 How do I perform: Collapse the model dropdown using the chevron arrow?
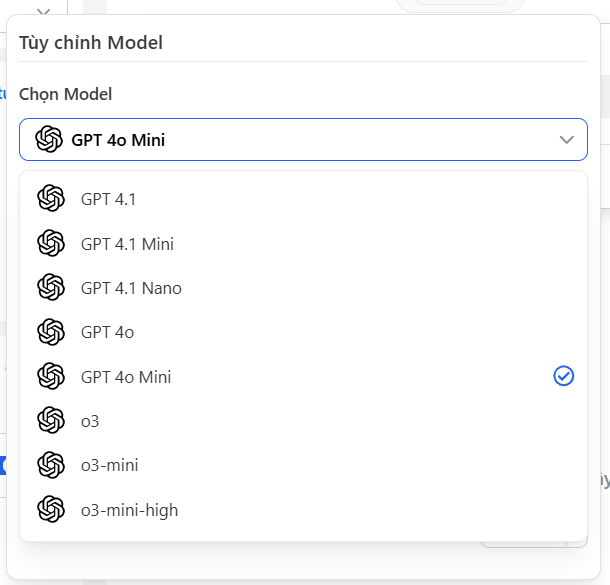pyautogui.click(x=567, y=140)
